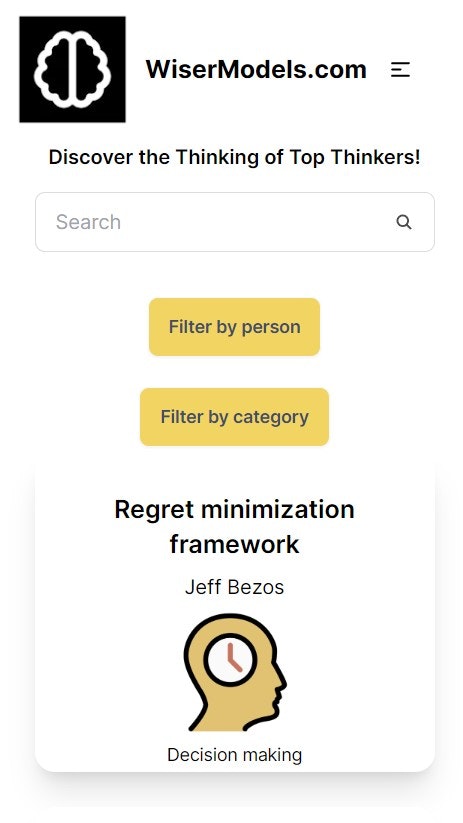Click the Discover the Thinking heading

tap(235, 157)
